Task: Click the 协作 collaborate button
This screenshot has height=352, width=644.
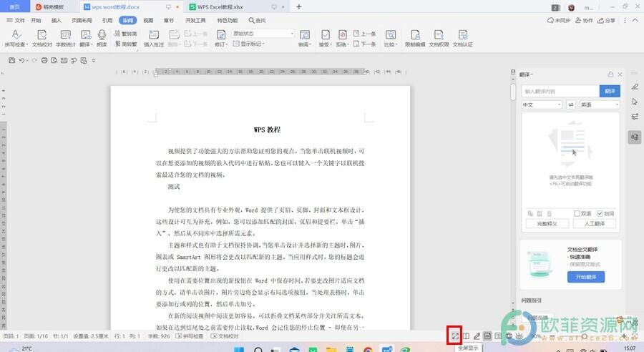Action: point(584,20)
